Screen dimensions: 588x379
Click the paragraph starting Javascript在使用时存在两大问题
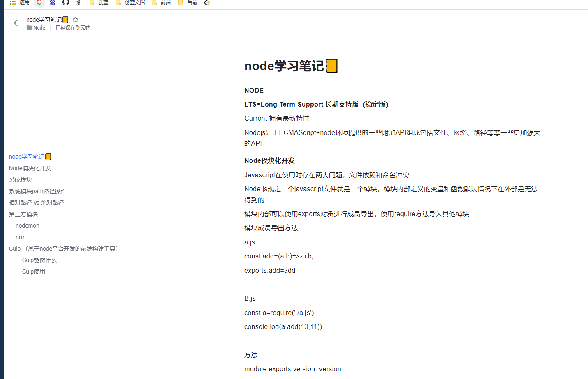coord(327,175)
